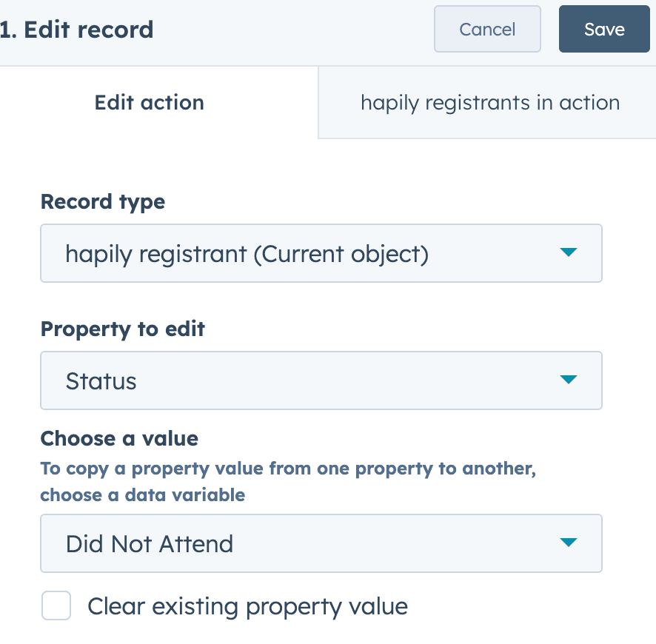Click the Status value text
This screenshot has height=644, width=656.
coord(101,381)
